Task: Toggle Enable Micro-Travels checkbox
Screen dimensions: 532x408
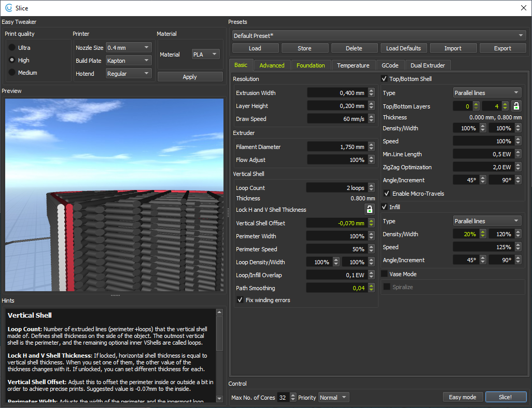Action: pyautogui.click(x=387, y=193)
